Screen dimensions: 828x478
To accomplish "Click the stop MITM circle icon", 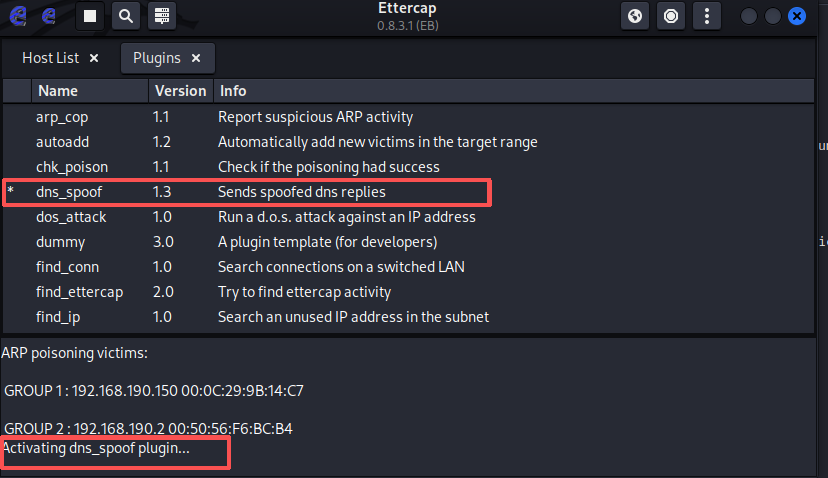I will 671,16.
